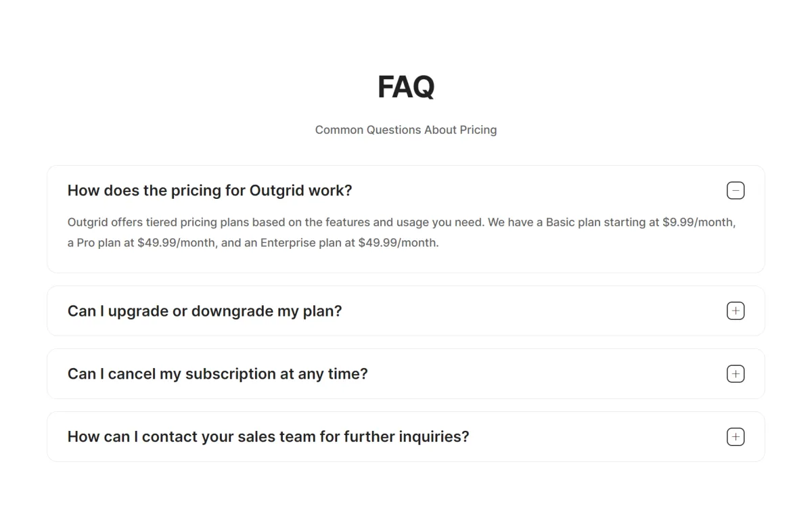The width and height of the screenshot is (812, 531).
Task: Expand the upgrade or downgrade plan accordion card
Action: pyautogui.click(x=406, y=311)
